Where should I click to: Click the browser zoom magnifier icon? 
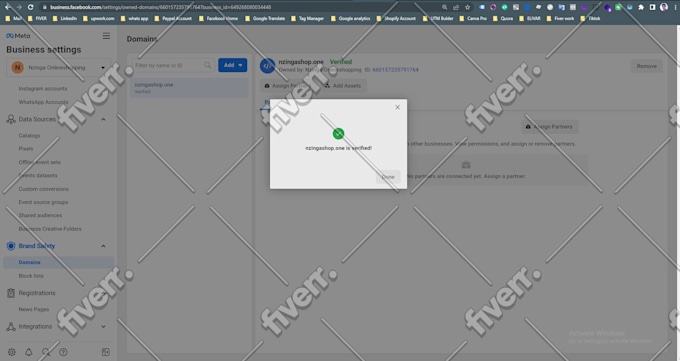[445, 7]
